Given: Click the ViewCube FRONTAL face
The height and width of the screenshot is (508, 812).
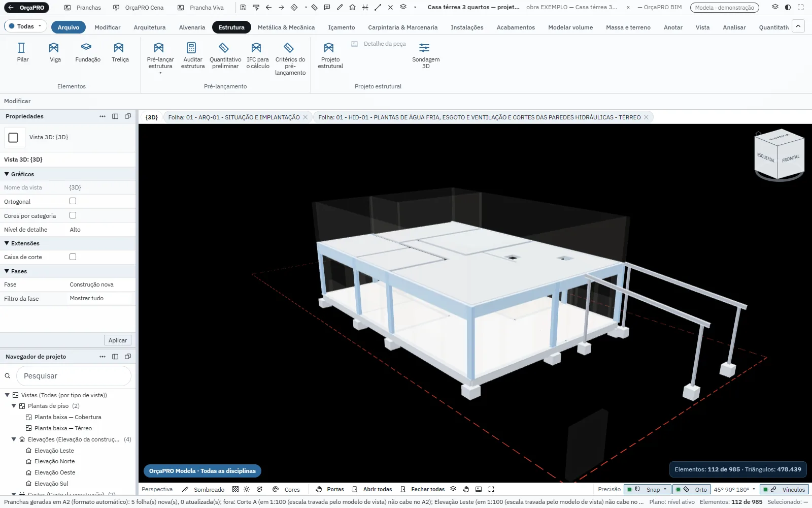Looking at the screenshot, I should point(790,158).
